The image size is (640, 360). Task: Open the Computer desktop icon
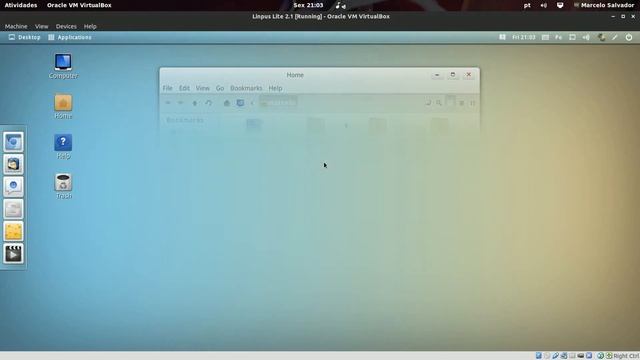(x=63, y=66)
